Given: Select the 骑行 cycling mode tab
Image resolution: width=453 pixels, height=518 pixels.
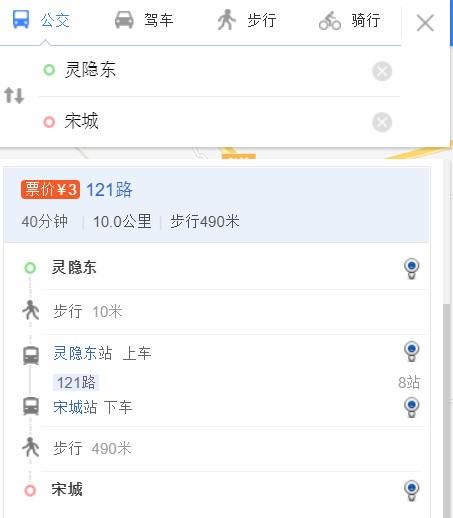Looking at the screenshot, I should pos(349,20).
